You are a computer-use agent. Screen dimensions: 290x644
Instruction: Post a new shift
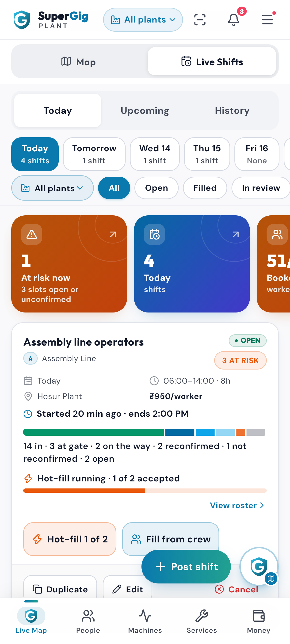(186, 567)
